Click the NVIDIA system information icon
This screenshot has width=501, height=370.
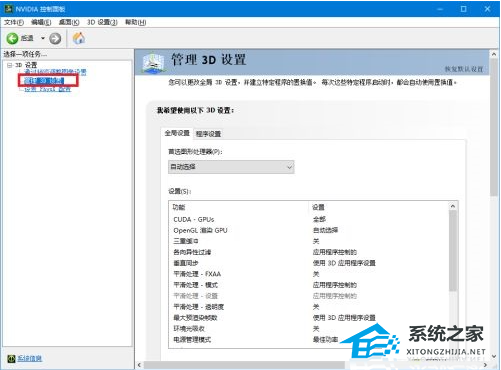11,358
